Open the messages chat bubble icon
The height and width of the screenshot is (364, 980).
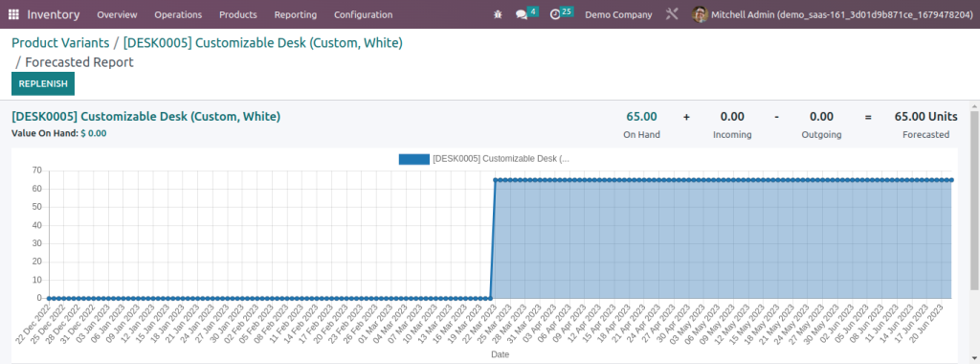pyautogui.click(x=522, y=14)
